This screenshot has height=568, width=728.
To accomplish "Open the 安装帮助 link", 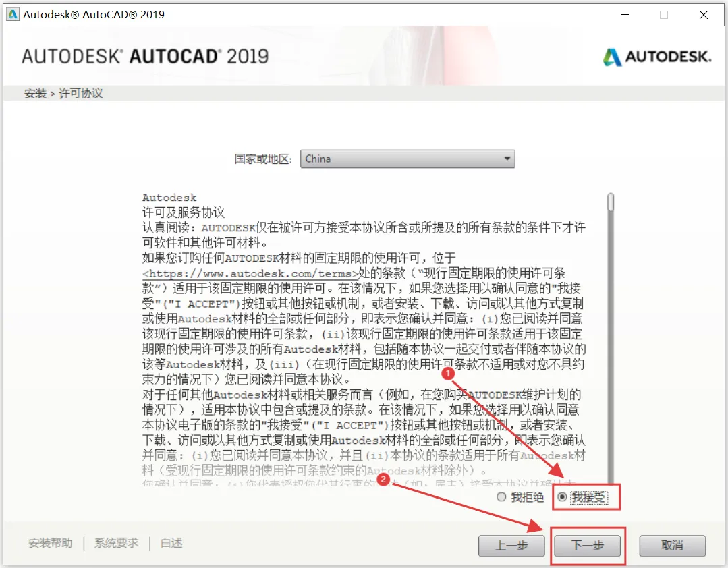I will point(51,543).
